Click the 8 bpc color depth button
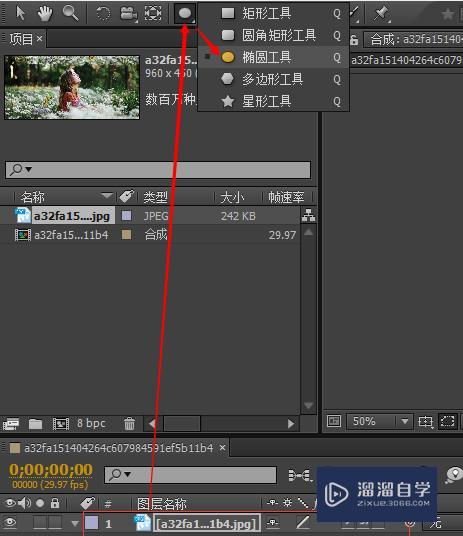The image size is (463, 536). (x=91, y=423)
